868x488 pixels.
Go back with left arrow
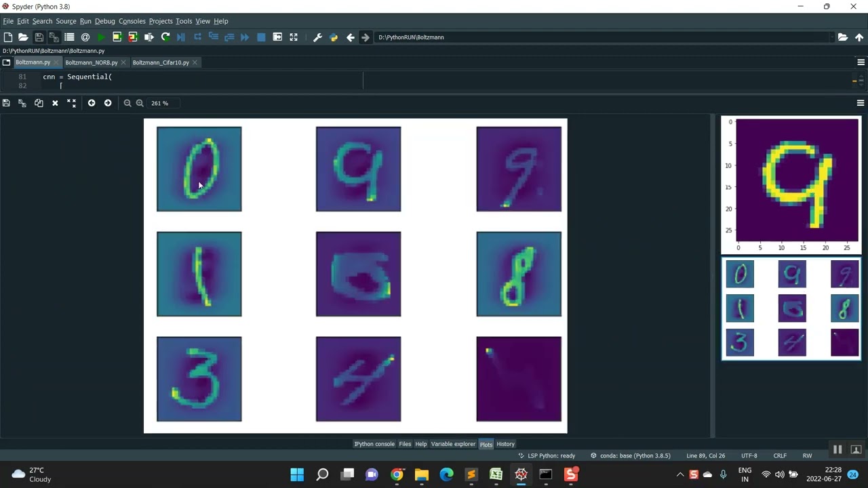(x=350, y=37)
